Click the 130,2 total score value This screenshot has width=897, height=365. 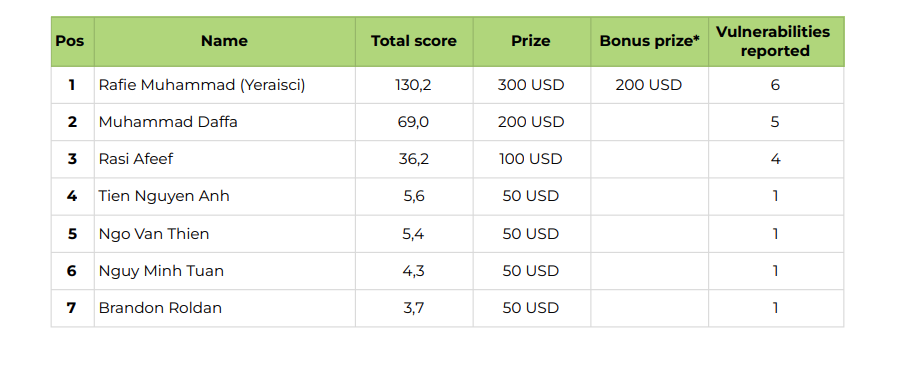pos(414,85)
